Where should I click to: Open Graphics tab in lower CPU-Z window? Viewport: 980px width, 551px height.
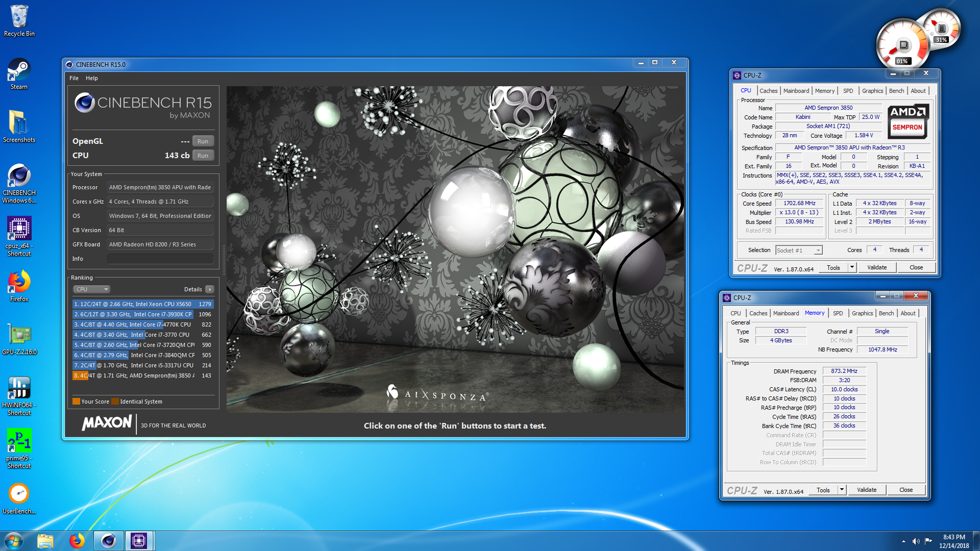(x=862, y=313)
